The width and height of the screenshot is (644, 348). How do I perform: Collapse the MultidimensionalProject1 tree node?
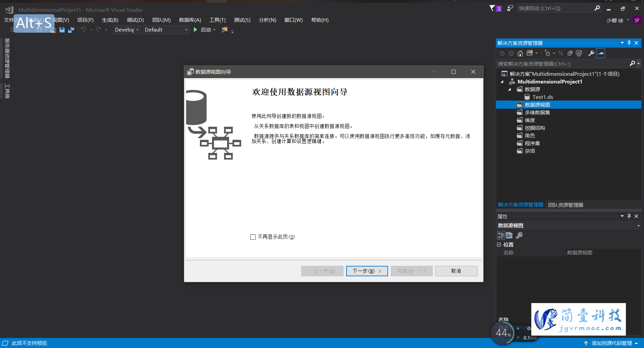[x=502, y=82]
